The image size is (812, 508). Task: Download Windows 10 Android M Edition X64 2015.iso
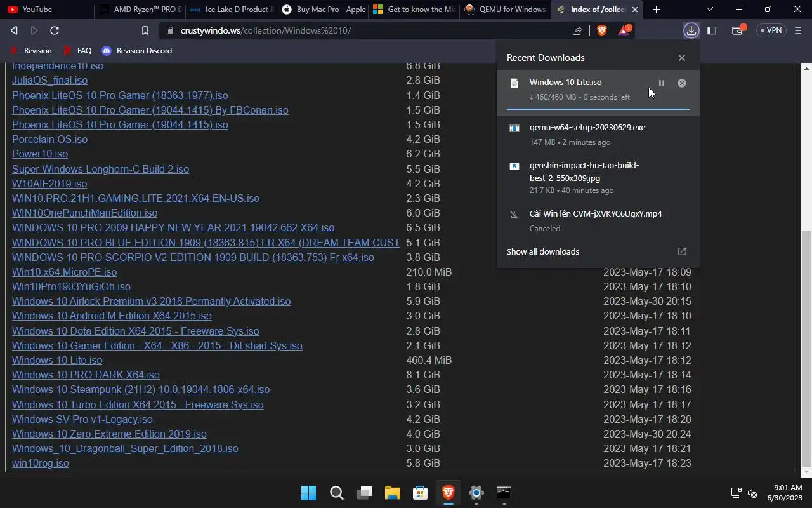point(112,316)
